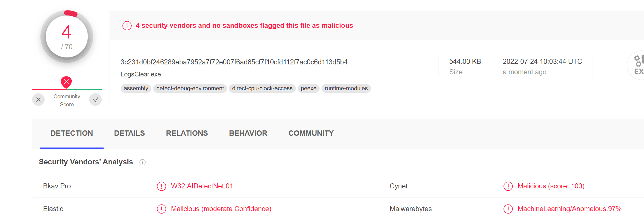Click the direct-cpu-clock-access tag
Screen dimensions: 644x221
click(262, 88)
